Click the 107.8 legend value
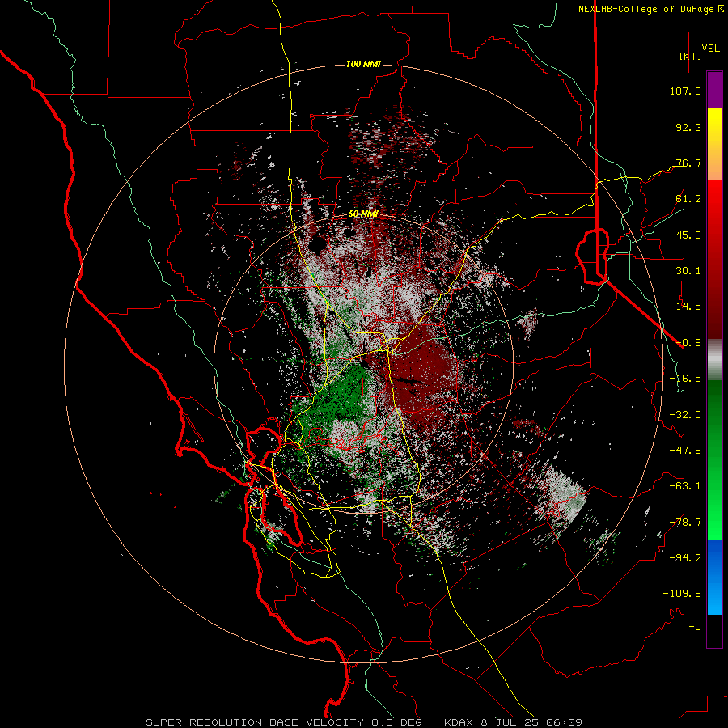 tap(685, 91)
